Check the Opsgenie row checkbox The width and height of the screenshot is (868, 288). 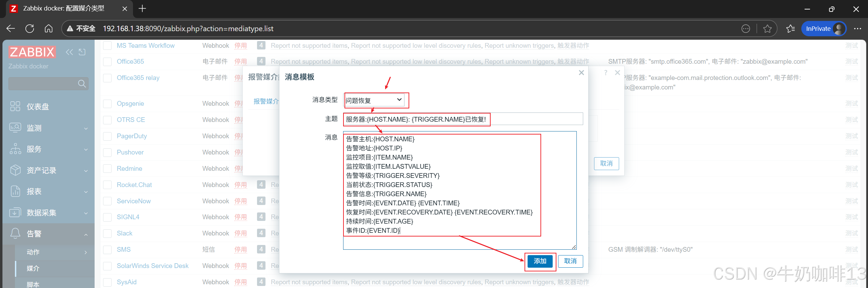coord(107,103)
